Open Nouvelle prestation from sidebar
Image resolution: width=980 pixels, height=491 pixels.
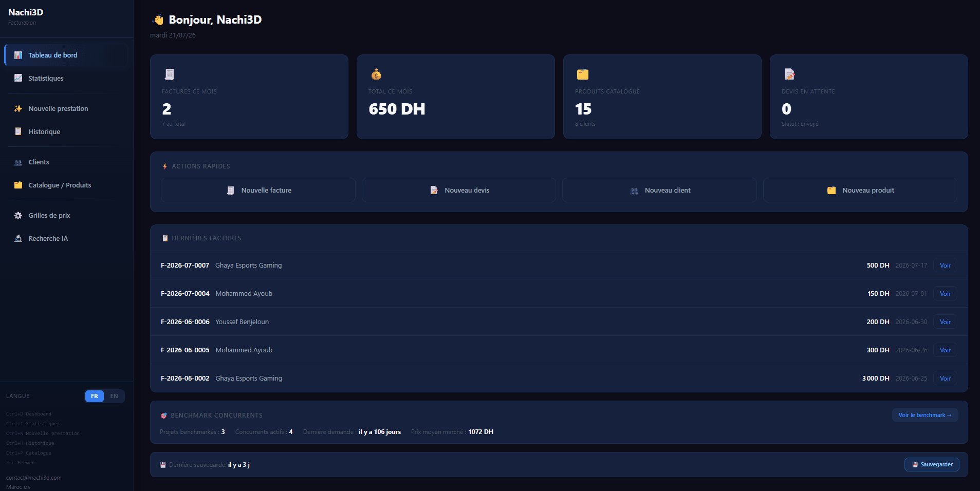tap(66, 108)
